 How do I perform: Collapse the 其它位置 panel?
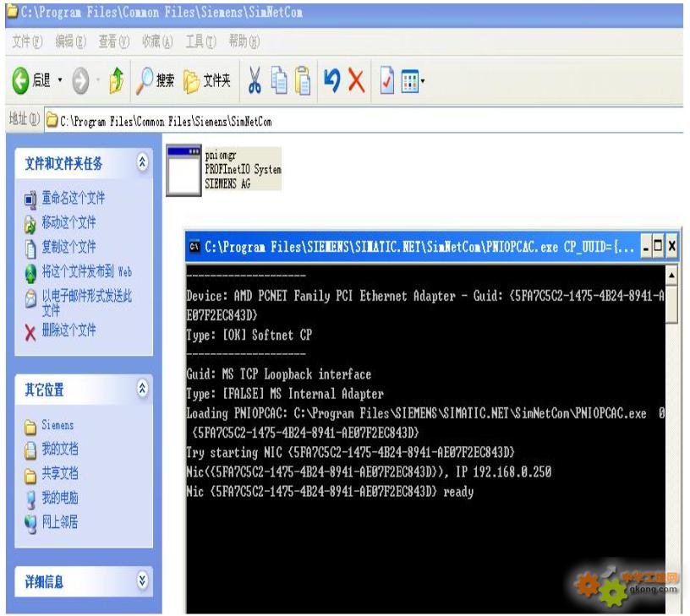click(142, 390)
